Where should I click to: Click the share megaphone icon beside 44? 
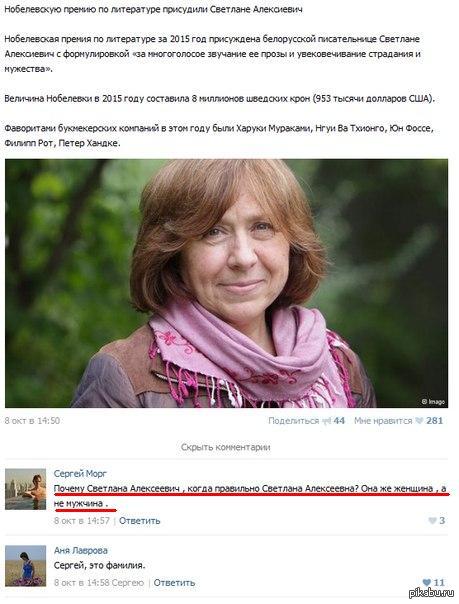(327, 421)
